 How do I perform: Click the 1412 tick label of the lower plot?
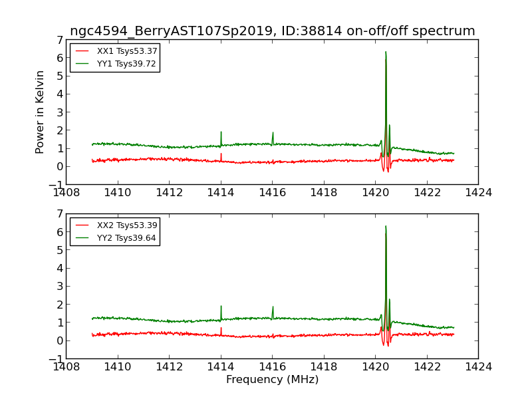pos(170,367)
